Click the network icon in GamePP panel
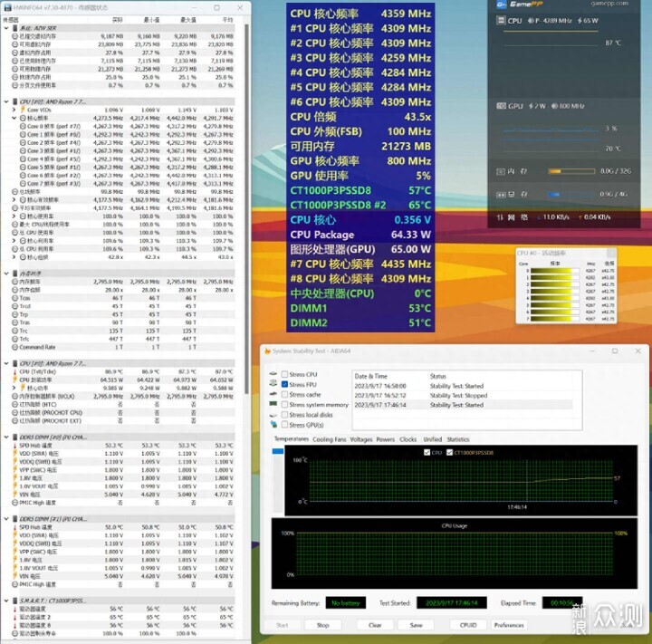The width and height of the screenshot is (652, 644). [500, 217]
